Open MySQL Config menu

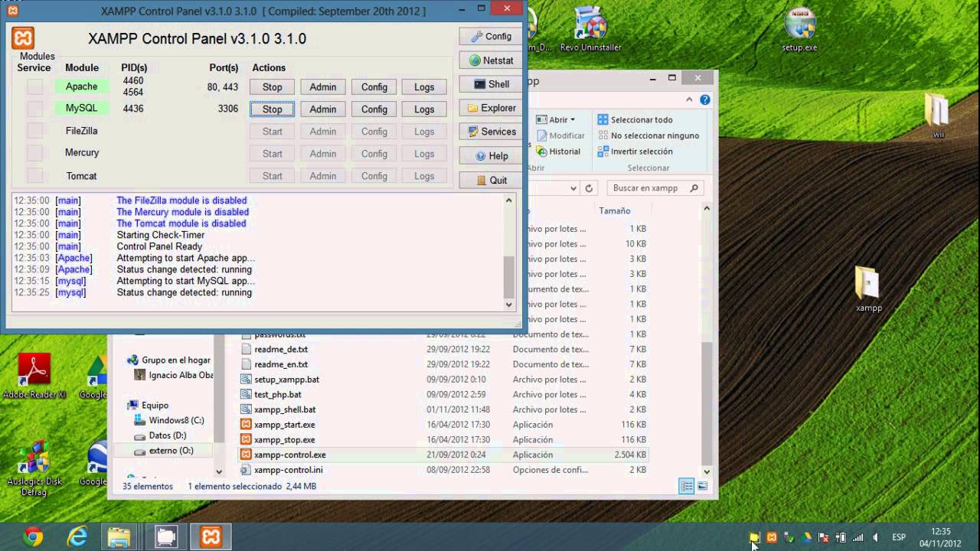374,109
